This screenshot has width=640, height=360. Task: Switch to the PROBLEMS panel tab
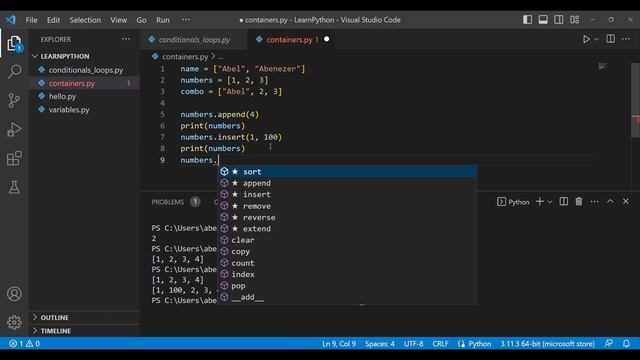point(168,202)
